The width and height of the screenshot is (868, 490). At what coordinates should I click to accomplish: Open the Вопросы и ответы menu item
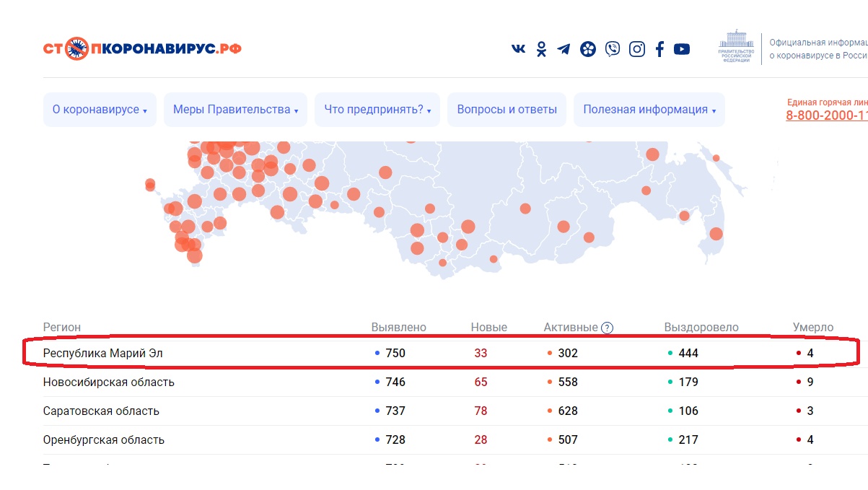coord(507,110)
